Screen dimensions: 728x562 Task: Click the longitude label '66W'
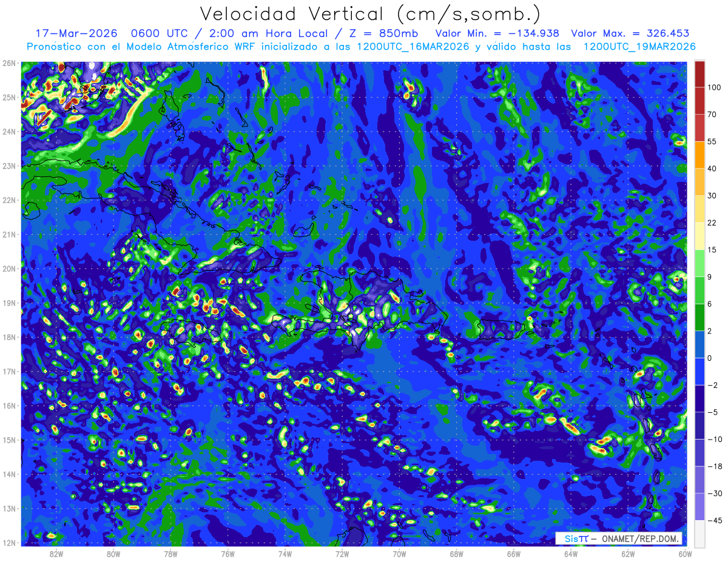point(514,554)
